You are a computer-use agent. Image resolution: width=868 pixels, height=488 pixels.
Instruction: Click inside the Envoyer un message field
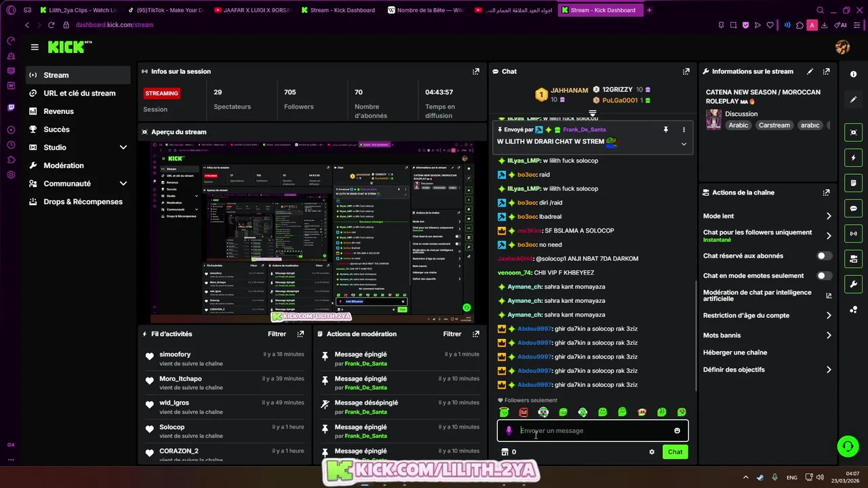tap(593, 430)
